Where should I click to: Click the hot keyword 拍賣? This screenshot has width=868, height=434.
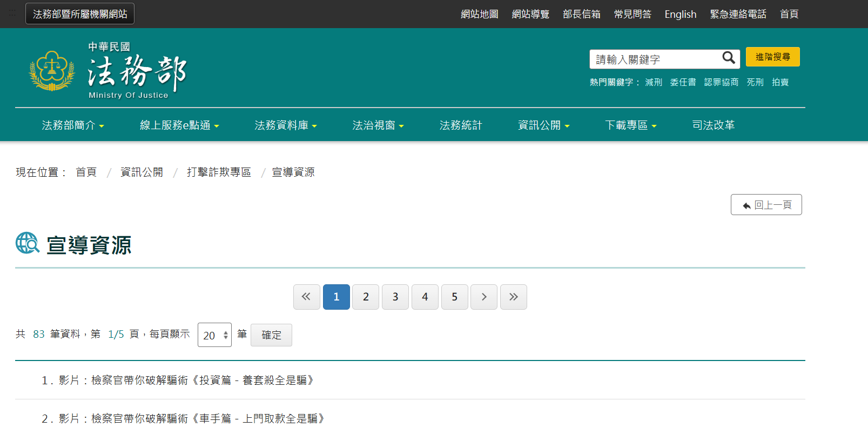click(780, 82)
